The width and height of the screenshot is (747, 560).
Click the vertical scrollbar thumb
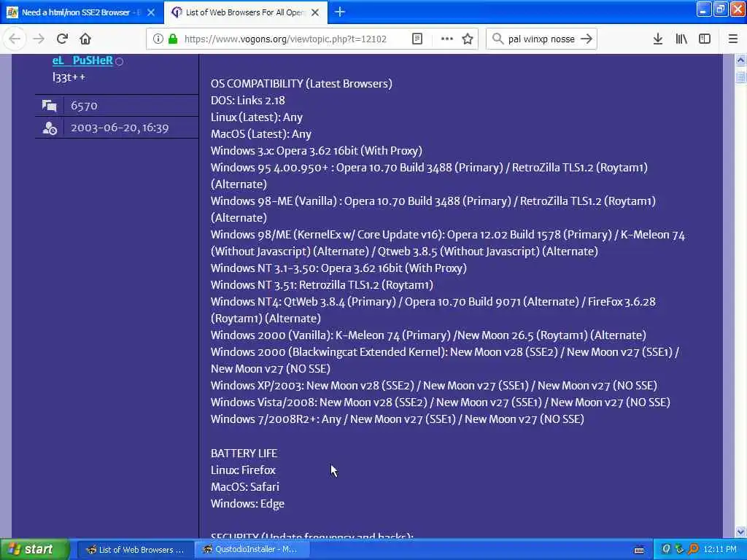[x=740, y=77]
